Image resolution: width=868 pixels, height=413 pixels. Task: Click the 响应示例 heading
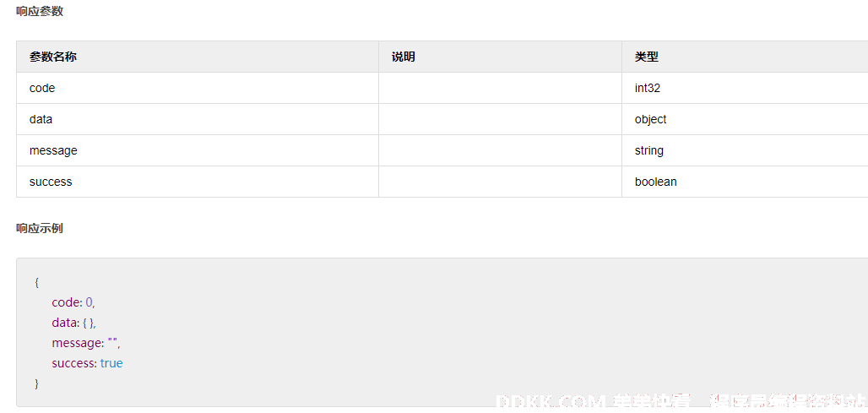point(40,228)
